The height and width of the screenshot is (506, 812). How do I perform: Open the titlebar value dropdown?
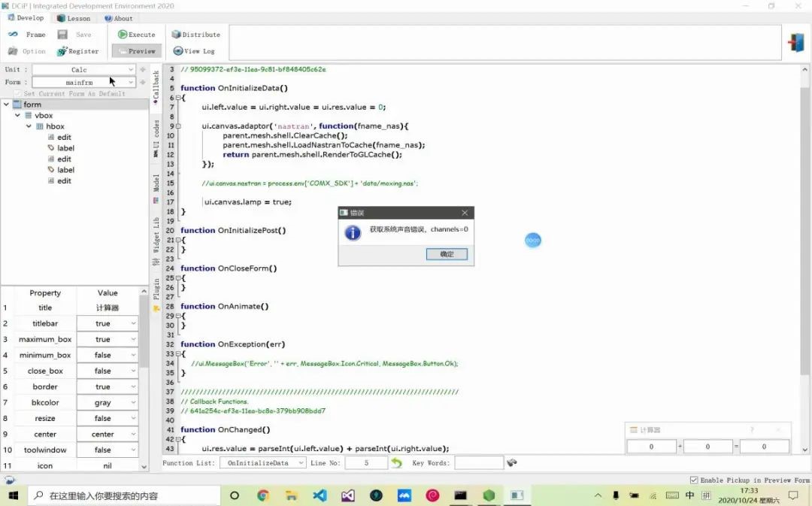(108, 323)
